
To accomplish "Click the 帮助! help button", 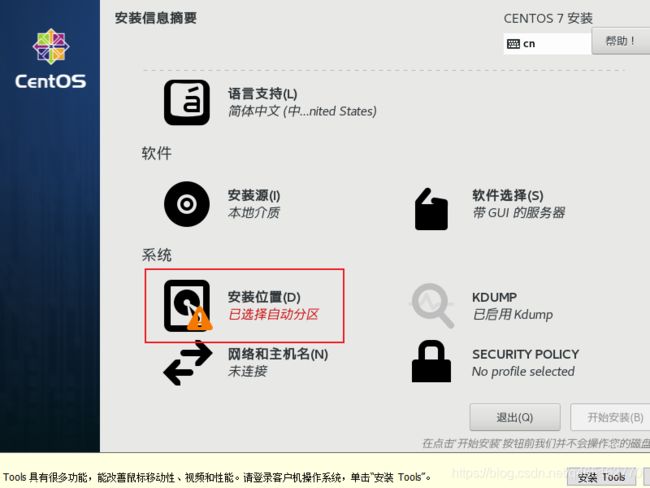I will point(621,41).
